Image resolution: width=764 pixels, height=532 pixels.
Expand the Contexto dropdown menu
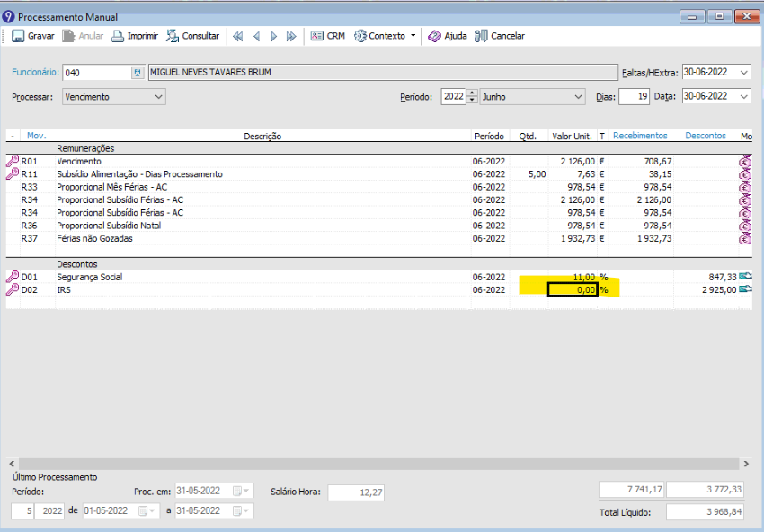click(413, 36)
